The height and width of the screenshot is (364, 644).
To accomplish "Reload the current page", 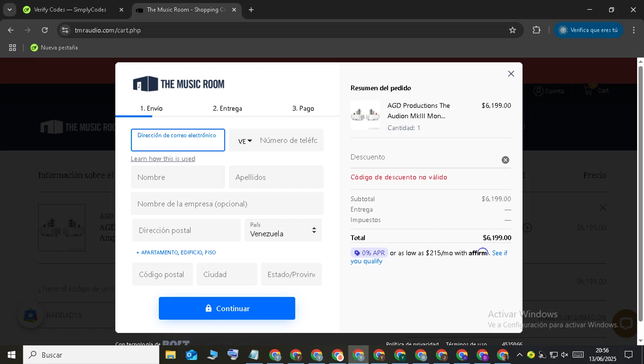I will pos(45,30).
